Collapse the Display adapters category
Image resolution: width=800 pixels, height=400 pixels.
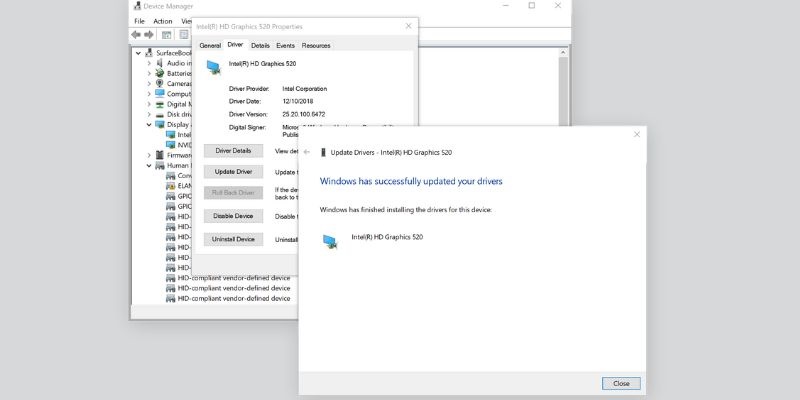[x=149, y=124]
